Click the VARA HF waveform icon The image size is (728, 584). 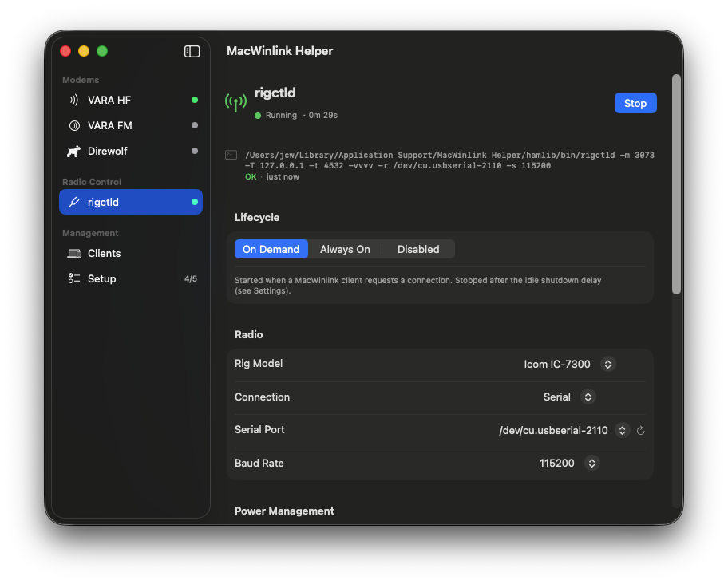(x=73, y=100)
